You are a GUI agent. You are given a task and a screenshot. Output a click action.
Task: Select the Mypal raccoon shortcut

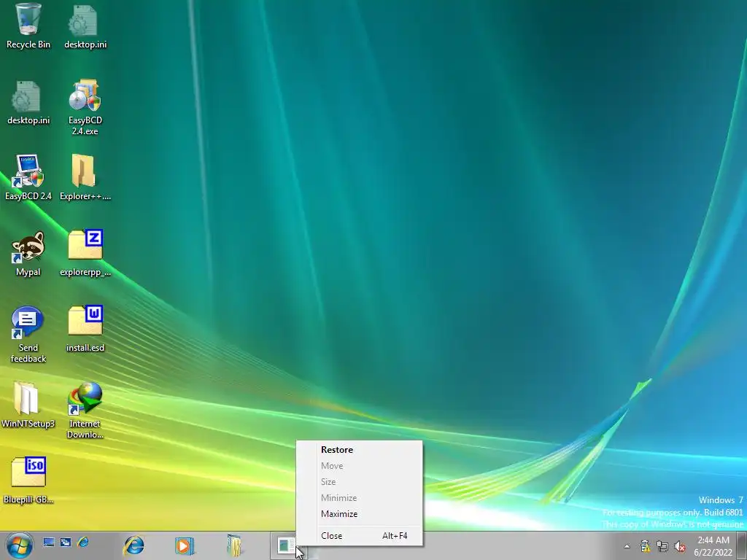[28, 254]
